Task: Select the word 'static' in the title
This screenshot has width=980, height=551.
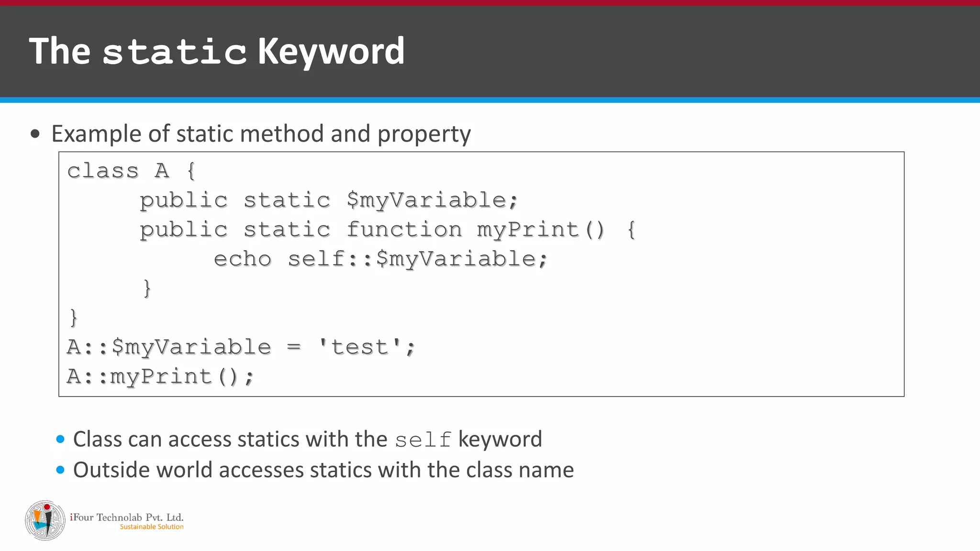Action: point(174,52)
